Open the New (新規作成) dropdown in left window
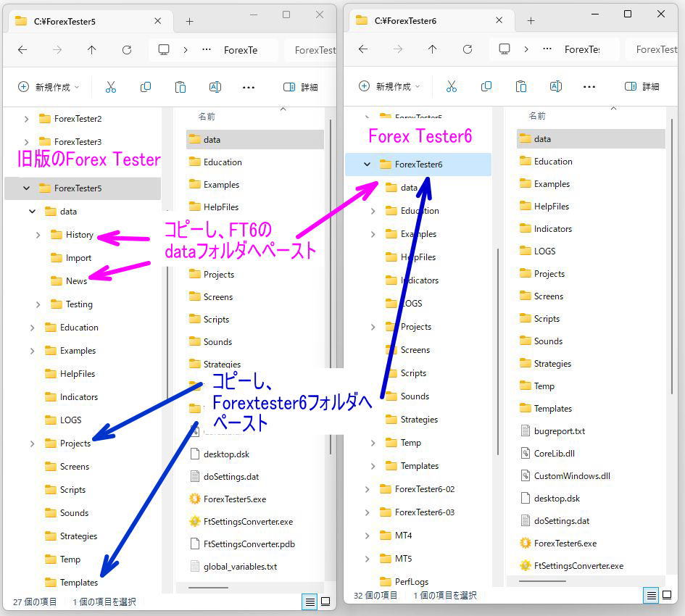The width and height of the screenshot is (685, 616). [49, 87]
